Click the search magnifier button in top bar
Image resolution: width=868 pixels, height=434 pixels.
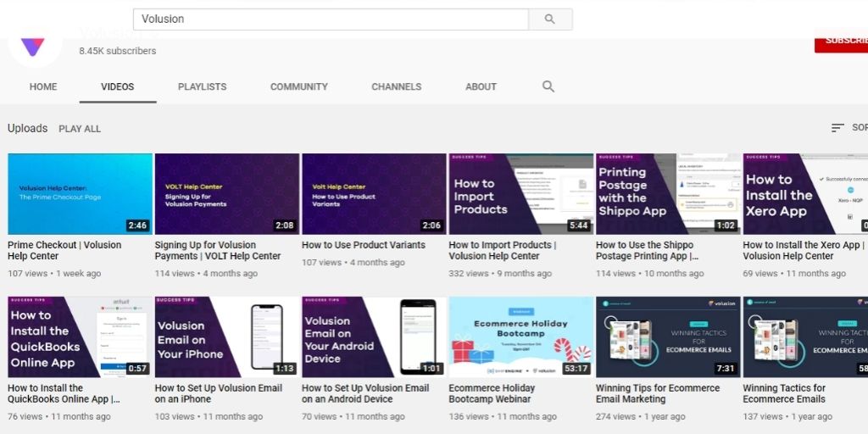550,19
